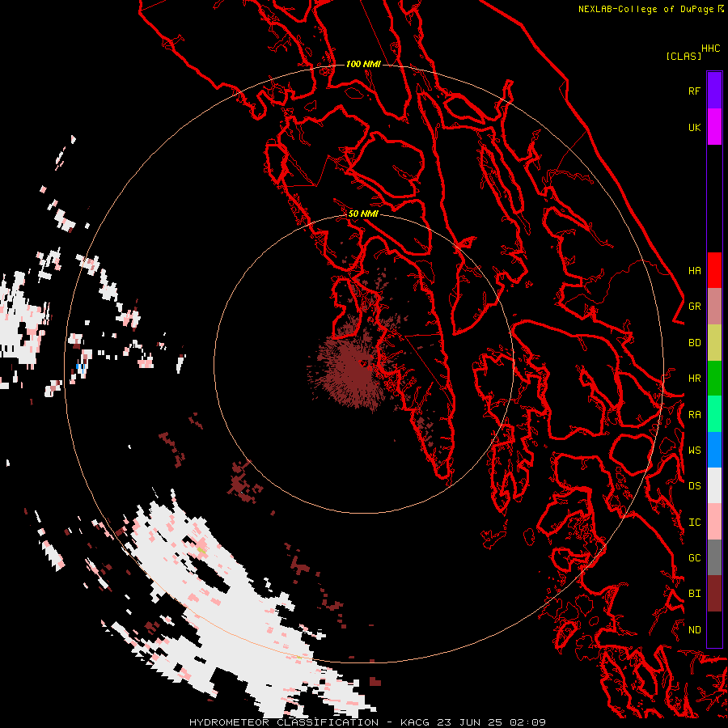Click the DS white legend swatch
The height and width of the screenshot is (728, 728).
(714, 485)
